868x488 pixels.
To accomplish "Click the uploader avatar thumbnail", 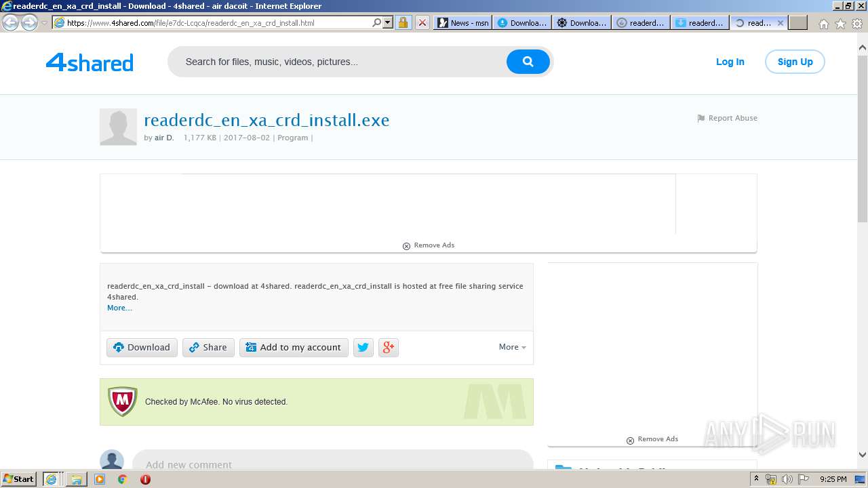I will coord(118,127).
